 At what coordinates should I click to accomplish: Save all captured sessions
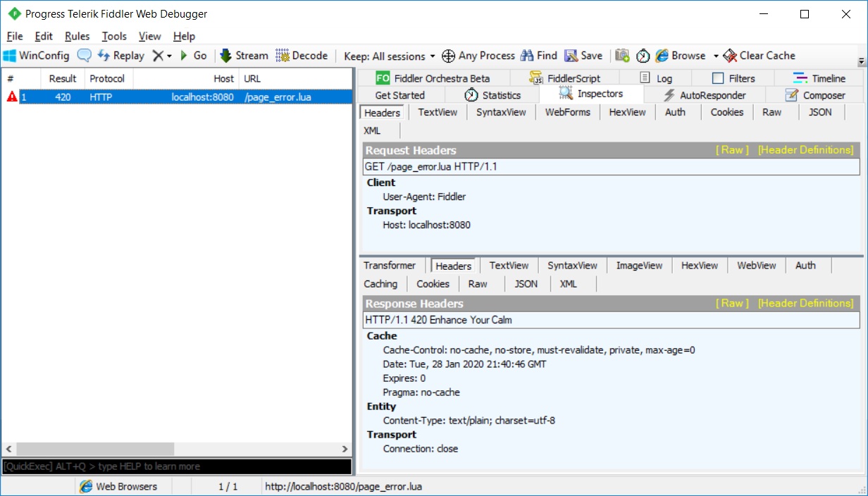point(583,55)
